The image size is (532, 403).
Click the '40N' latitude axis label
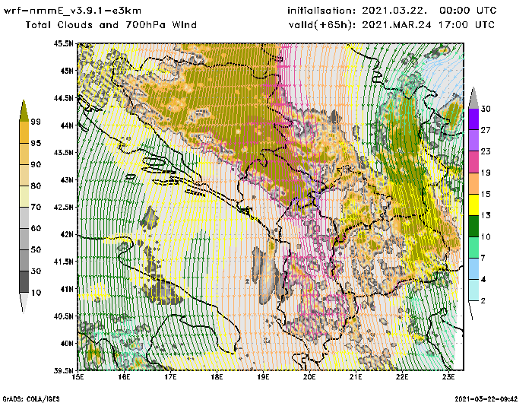pyautogui.click(x=67, y=343)
